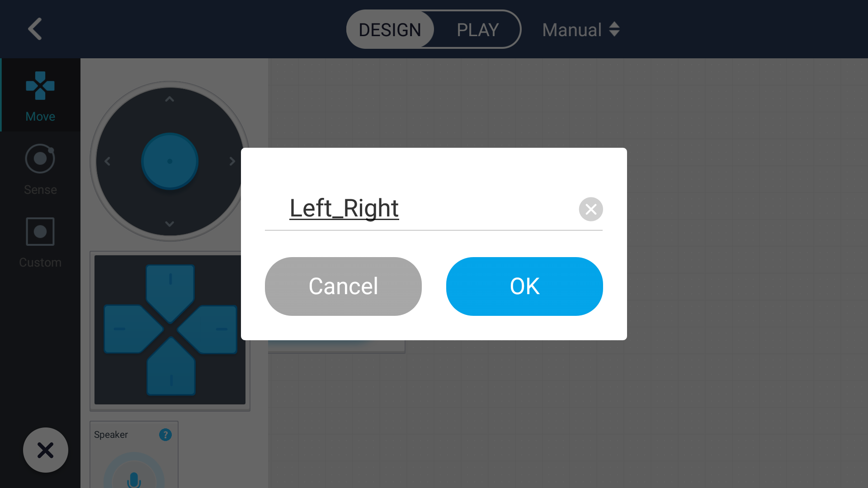Select the round joystick widget
Image resolution: width=868 pixels, height=488 pixels.
click(x=170, y=161)
